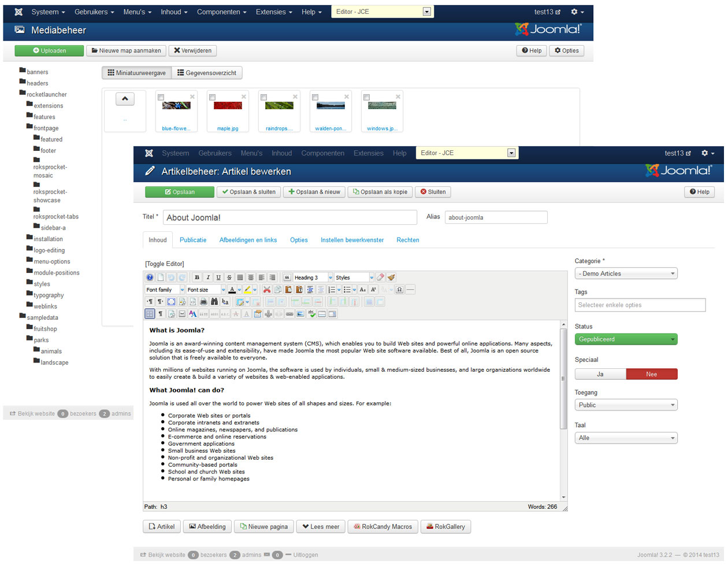Tick the checkbox on windows.jp thumbnail
Viewport: 728px width, 566px height.
366,97
